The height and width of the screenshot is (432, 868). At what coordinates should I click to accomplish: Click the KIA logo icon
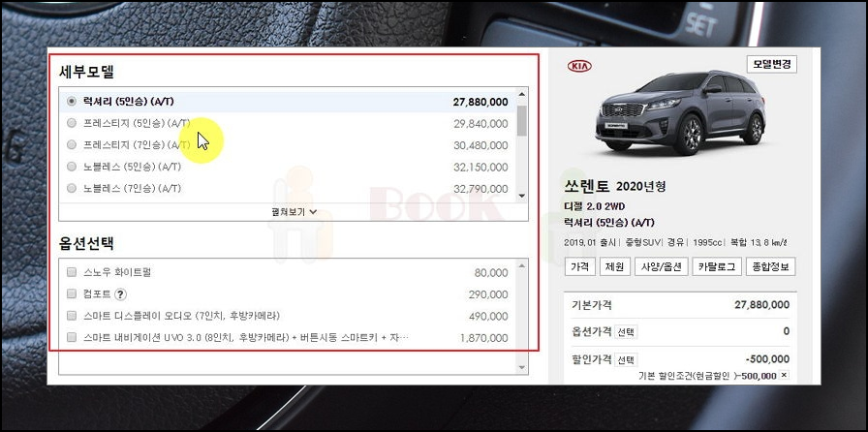579,67
